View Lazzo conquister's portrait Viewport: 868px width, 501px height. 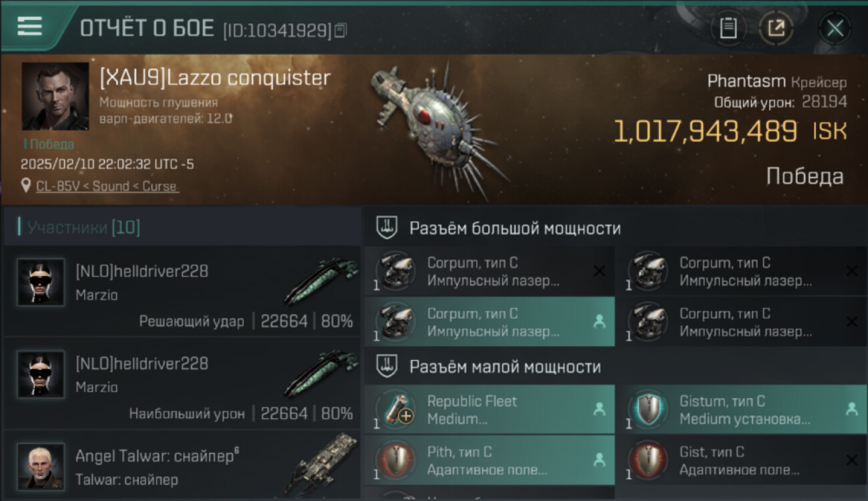55,96
